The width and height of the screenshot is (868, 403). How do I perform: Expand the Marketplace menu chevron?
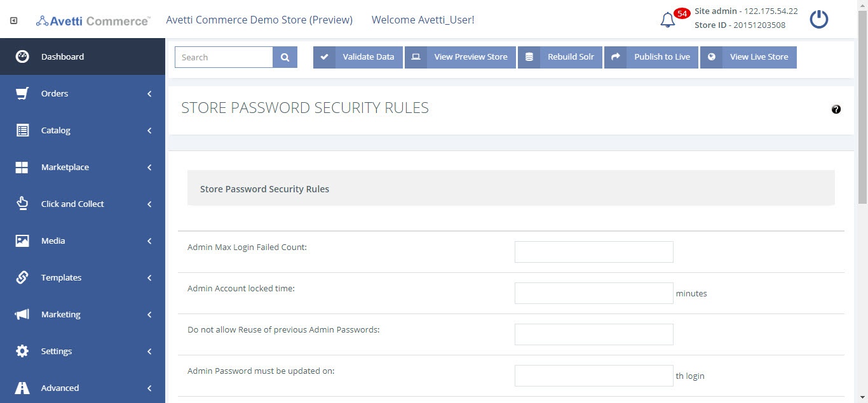click(x=149, y=167)
